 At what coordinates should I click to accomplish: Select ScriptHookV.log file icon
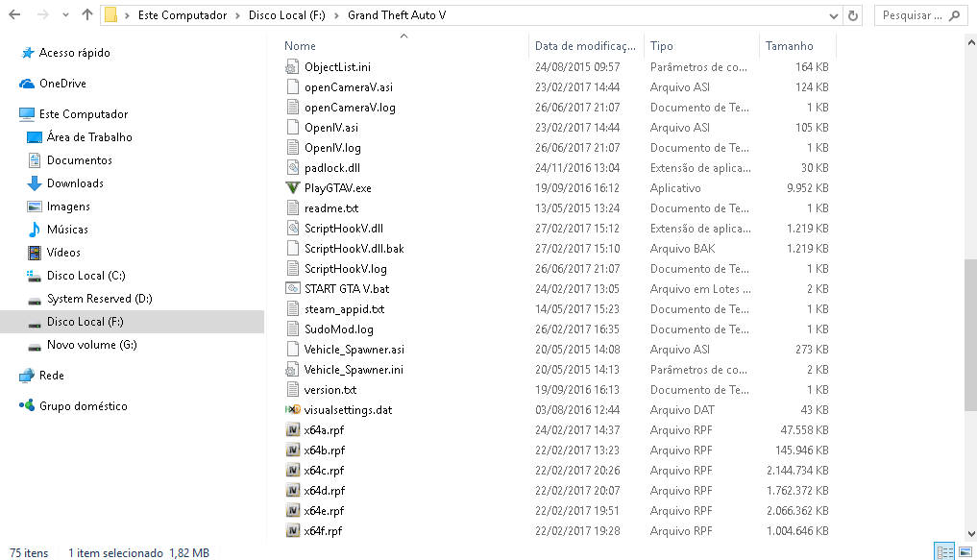coord(292,269)
